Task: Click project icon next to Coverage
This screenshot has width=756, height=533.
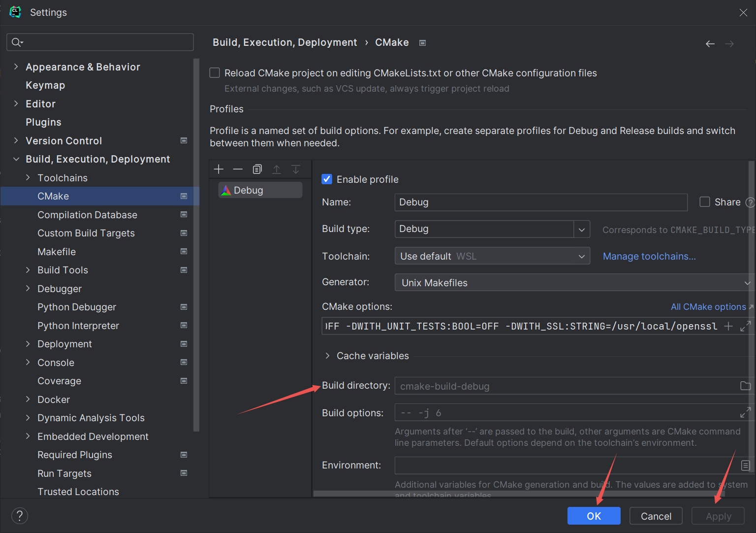Action: [x=184, y=381]
